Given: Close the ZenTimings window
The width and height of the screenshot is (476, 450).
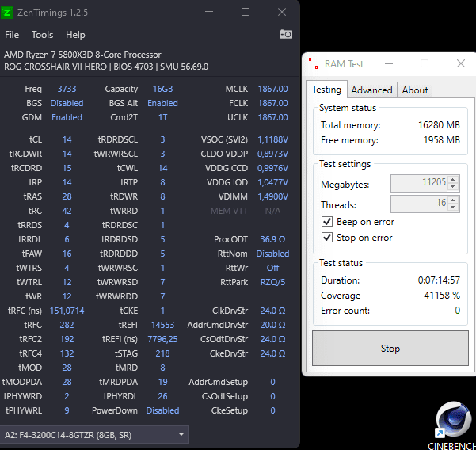Looking at the screenshot, I should [282, 12].
